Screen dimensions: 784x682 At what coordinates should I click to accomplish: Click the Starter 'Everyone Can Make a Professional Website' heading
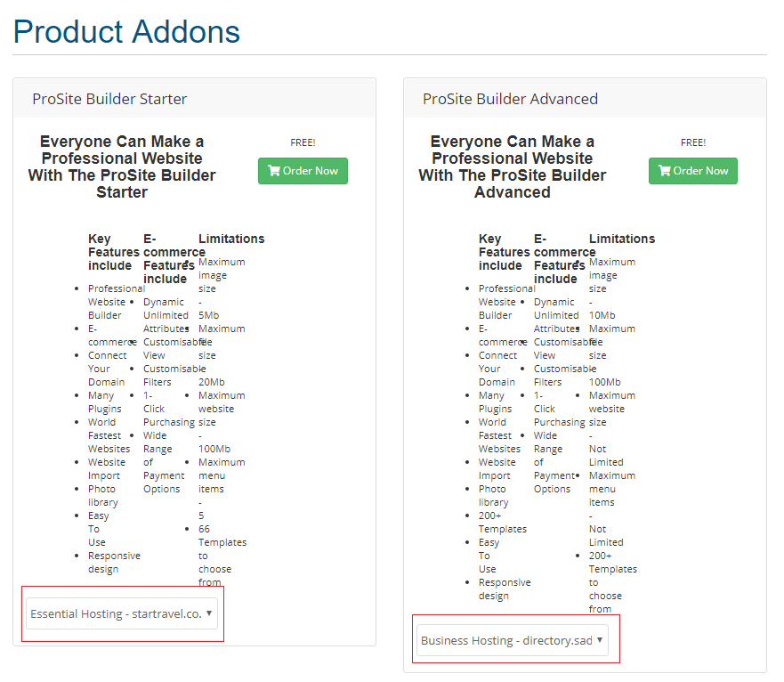pos(122,166)
